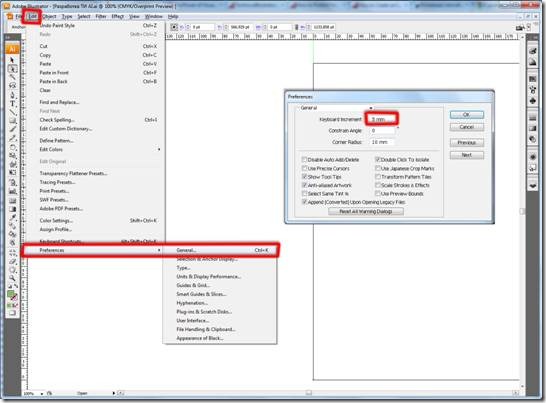The image size is (546, 403).
Task: Select the Selection (black arrow) tool
Action: (x=13, y=60)
